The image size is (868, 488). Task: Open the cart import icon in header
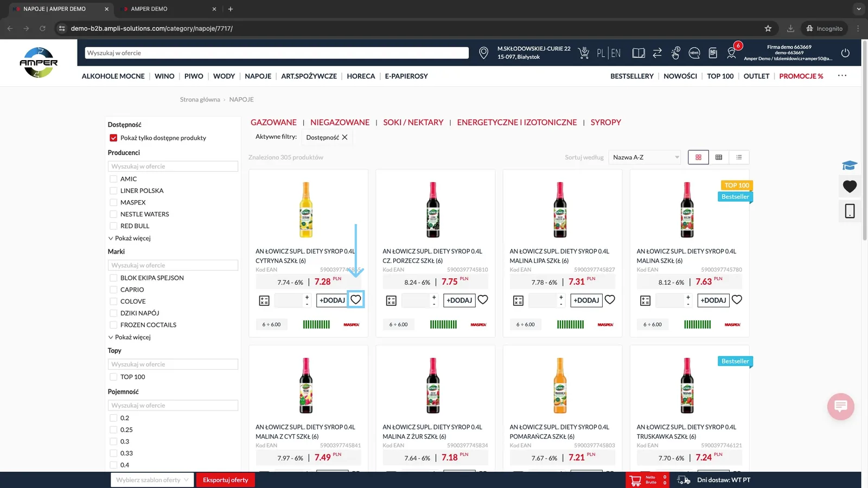[x=584, y=53]
